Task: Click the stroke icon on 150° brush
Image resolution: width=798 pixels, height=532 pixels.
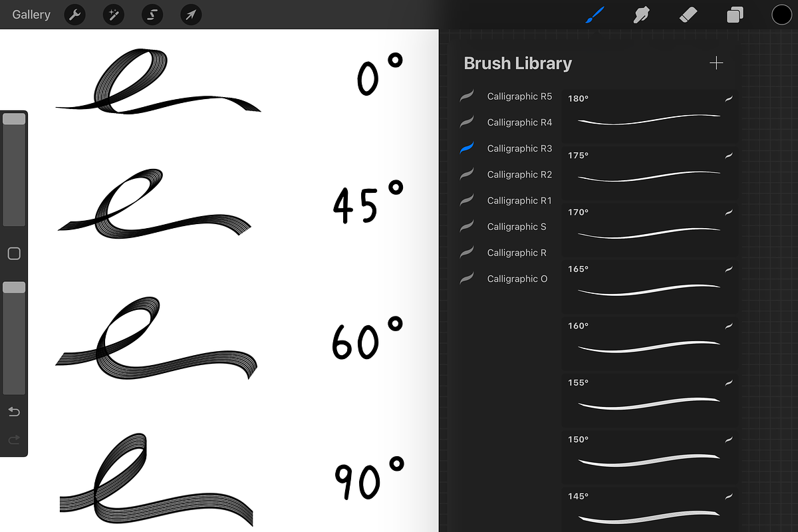Action: [728, 440]
